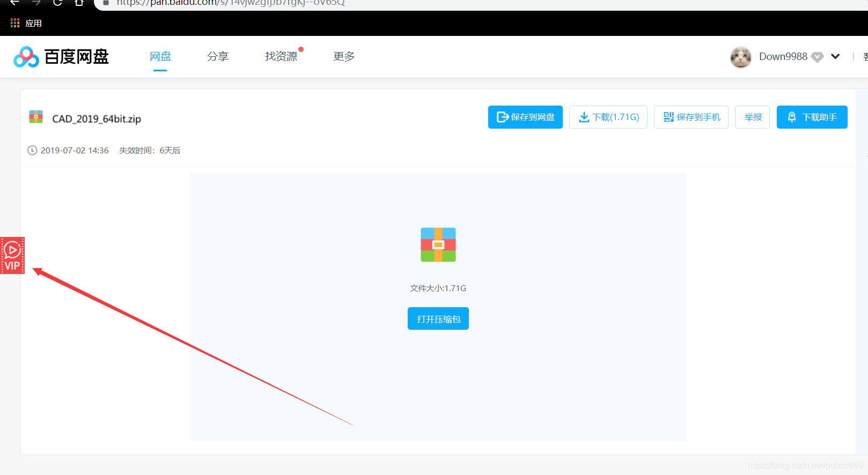The height and width of the screenshot is (475, 868).
Task: Click the lock icon in the address bar
Action: pyautogui.click(x=106, y=3)
